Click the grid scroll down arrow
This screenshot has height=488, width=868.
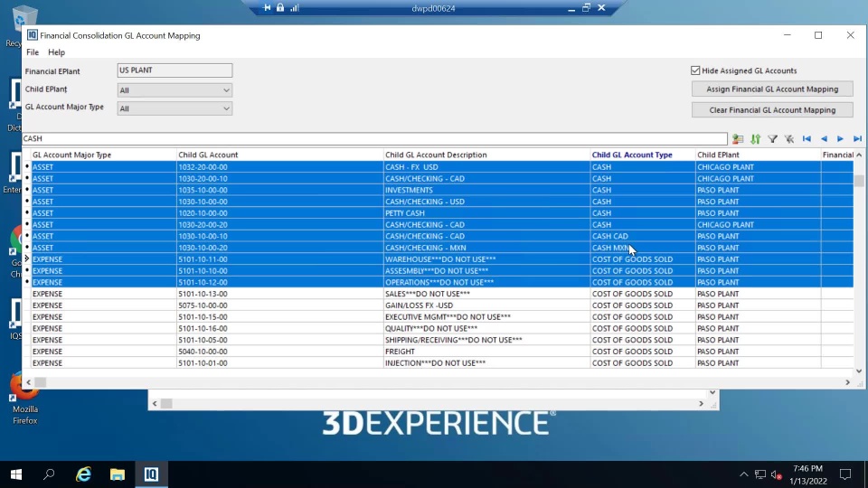[859, 371]
